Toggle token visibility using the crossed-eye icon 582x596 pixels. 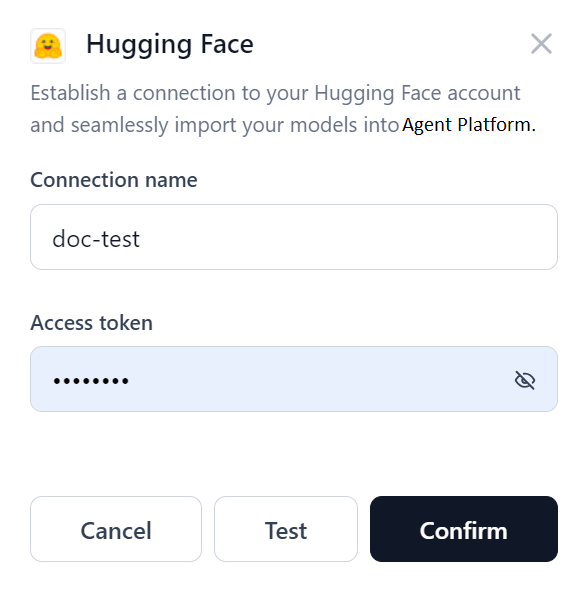[x=525, y=380]
